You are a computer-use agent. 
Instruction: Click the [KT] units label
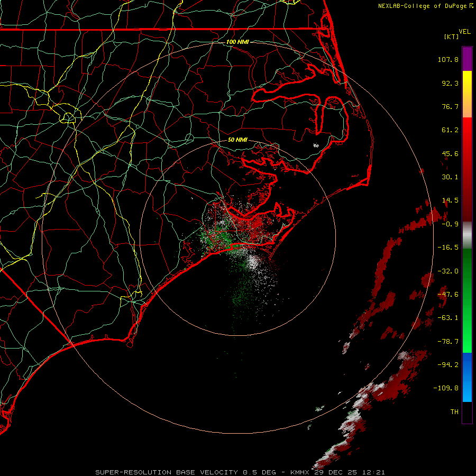tap(452, 36)
